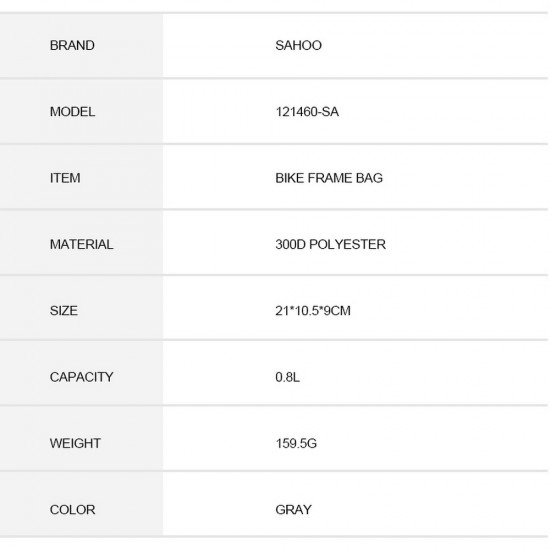The image size is (550, 550).
Task: Select the SAHOO brand value
Action: point(298,46)
